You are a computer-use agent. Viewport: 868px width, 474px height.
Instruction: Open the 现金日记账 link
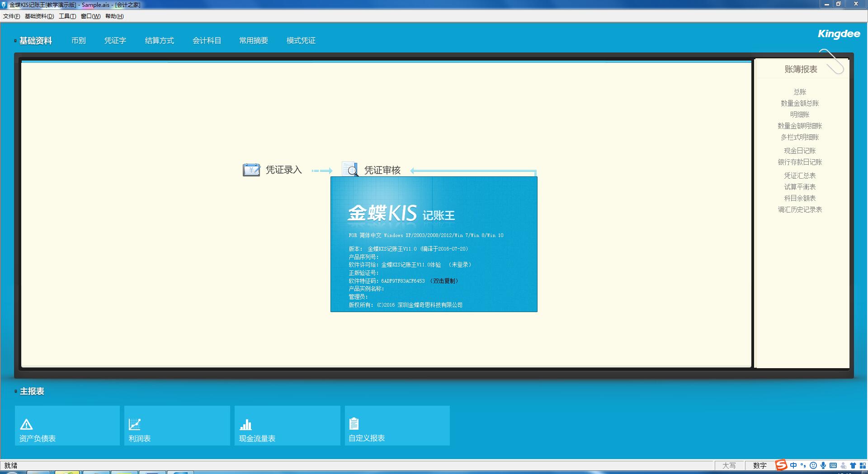[x=800, y=151]
